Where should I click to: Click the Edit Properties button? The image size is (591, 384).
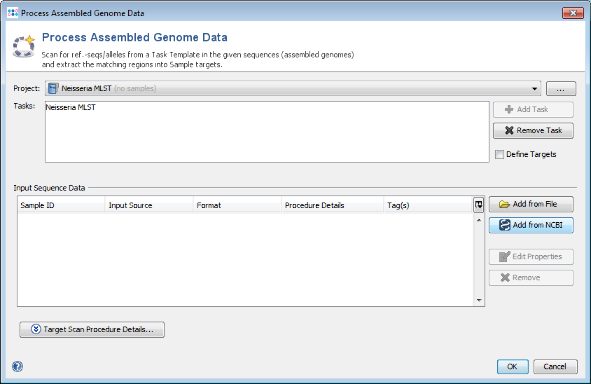(x=531, y=257)
